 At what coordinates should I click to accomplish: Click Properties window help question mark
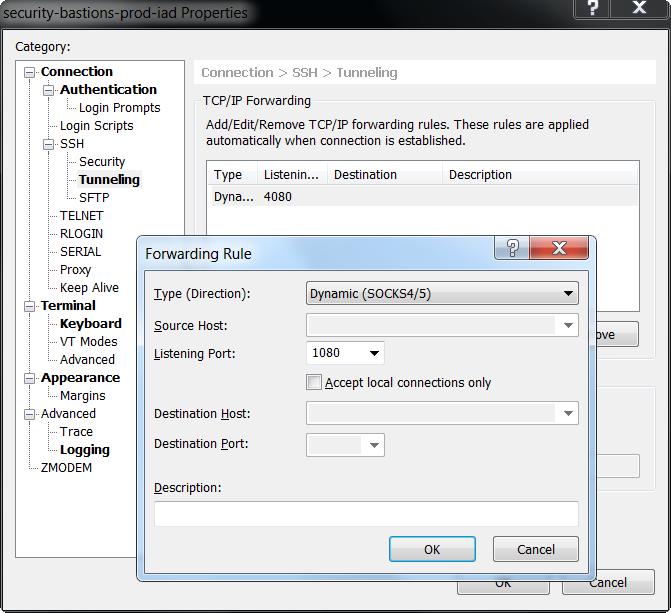tap(592, 8)
